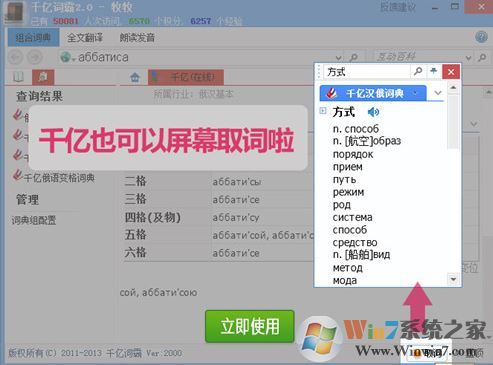Image resolution: width=493 pixels, height=365 pixels.
Task: Click the 四格(及物) row label
Action: [x=152, y=217]
